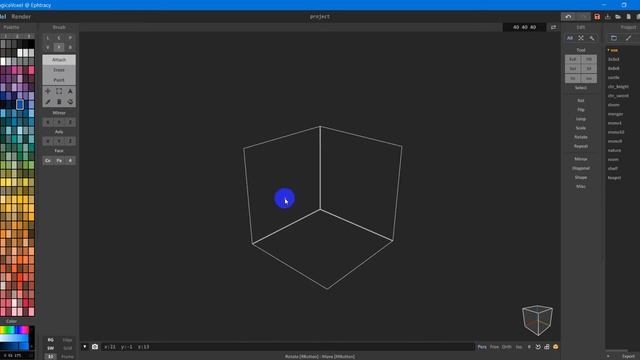The image size is (640, 360).
Task: Toggle the Frame display option
Action: pos(67,356)
